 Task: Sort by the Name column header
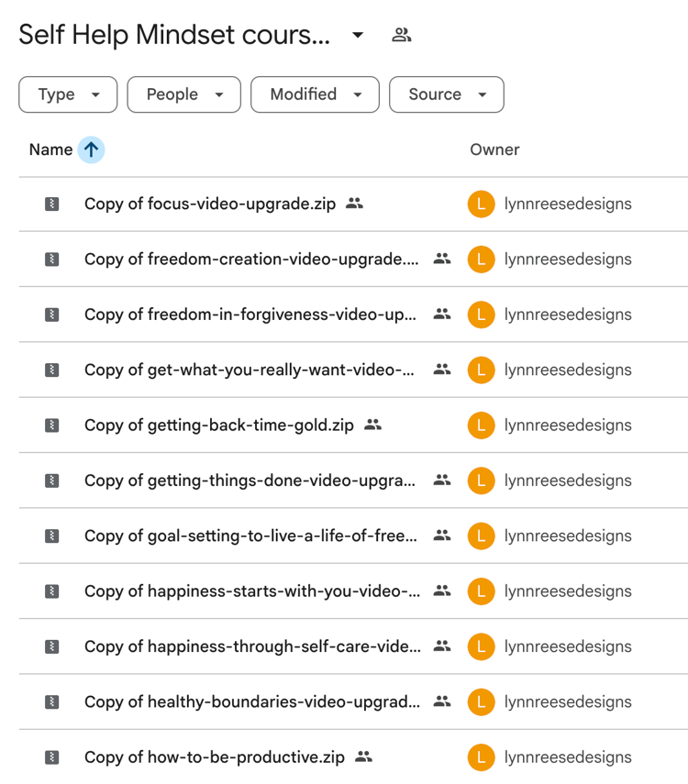50,149
